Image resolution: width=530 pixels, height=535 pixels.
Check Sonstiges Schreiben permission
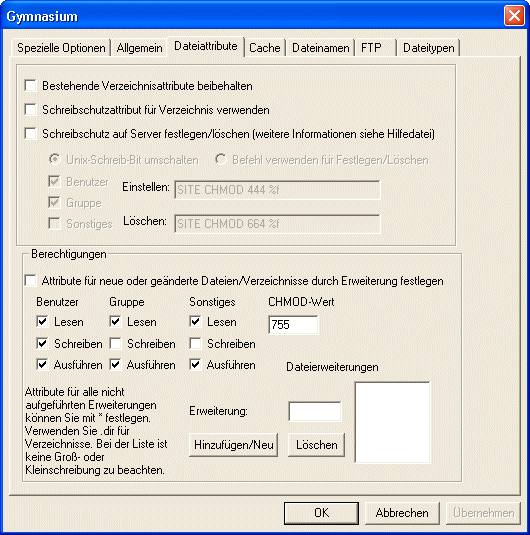[x=195, y=344]
